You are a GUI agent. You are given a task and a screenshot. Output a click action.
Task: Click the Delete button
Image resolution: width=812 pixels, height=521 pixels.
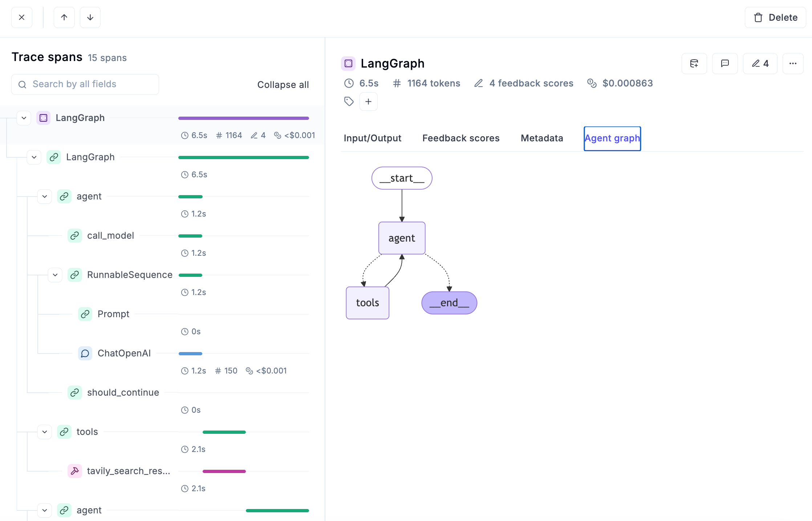[775, 17]
